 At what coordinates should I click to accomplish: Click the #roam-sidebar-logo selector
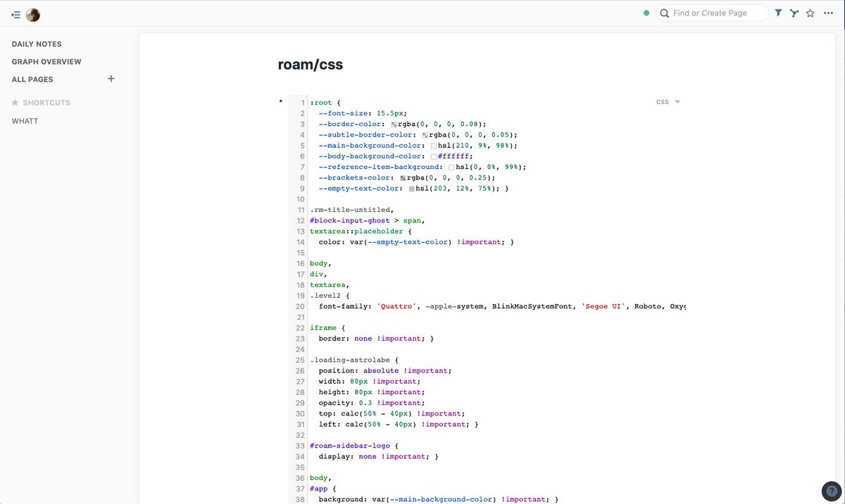click(349, 446)
